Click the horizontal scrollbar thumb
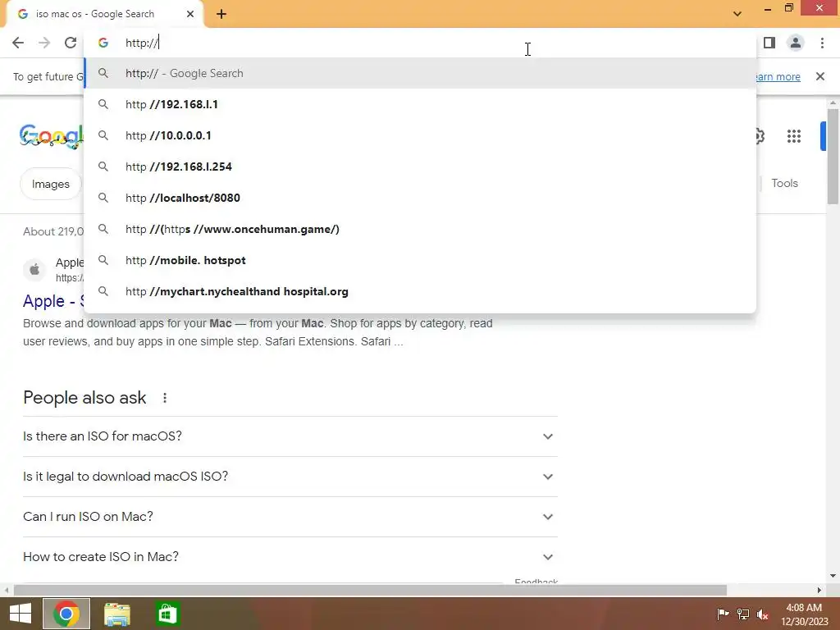The width and height of the screenshot is (840, 630). (x=370, y=590)
